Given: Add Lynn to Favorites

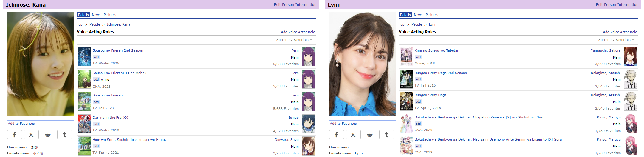Looking at the screenshot, I should click(343, 124).
